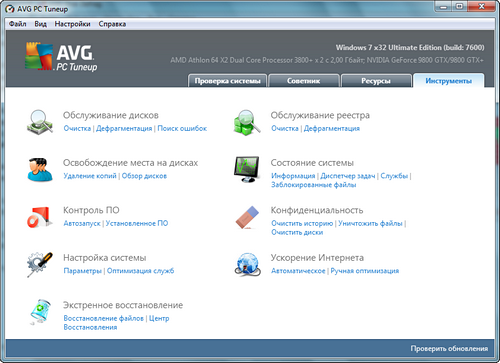This screenshot has height=363, width=500.
Task: Click Проверить обновления in the bottom bar
Action: 449,349
